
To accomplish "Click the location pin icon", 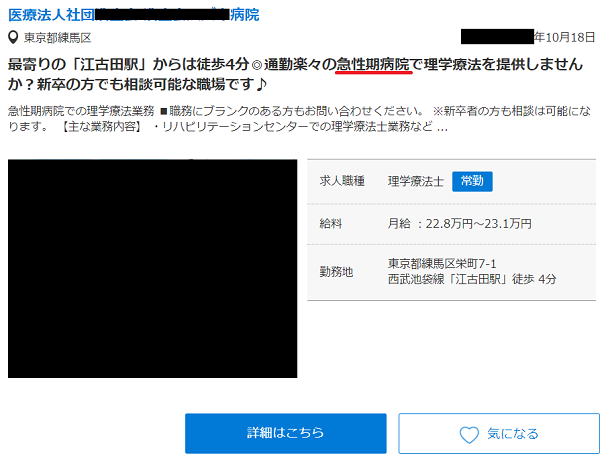I will pyautogui.click(x=12, y=37).
